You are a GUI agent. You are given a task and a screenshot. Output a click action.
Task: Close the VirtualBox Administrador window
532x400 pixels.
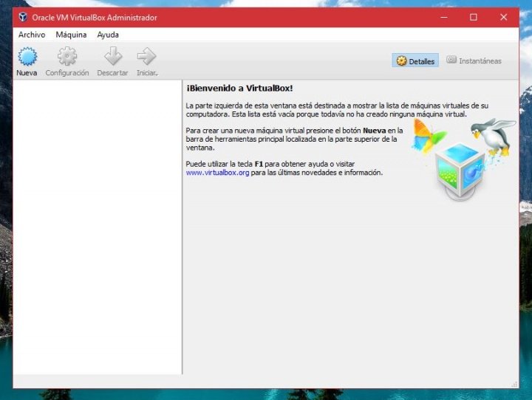click(x=503, y=17)
